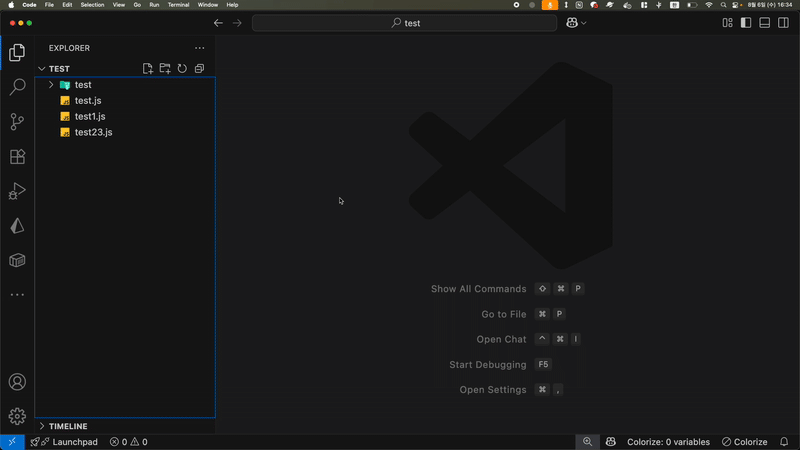Screen dimensions: 800x450
Task: Open the Edit menu
Action: [67, 5]
